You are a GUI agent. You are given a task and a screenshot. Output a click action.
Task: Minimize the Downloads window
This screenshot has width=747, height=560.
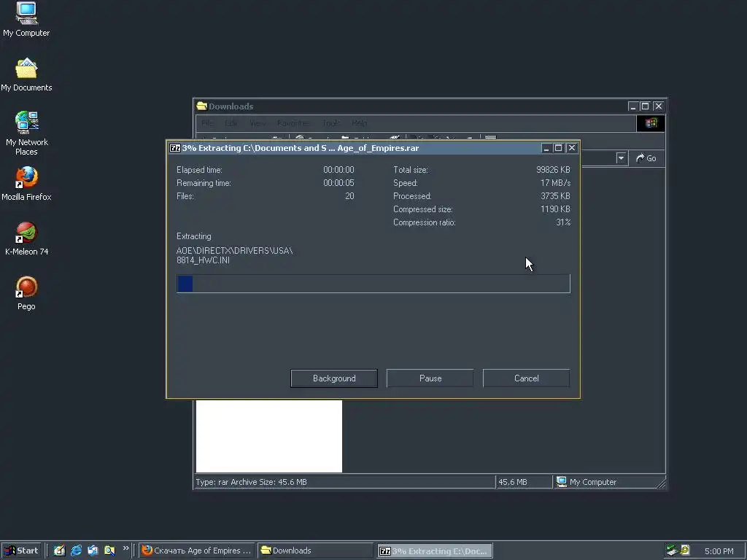pos(633,106)
